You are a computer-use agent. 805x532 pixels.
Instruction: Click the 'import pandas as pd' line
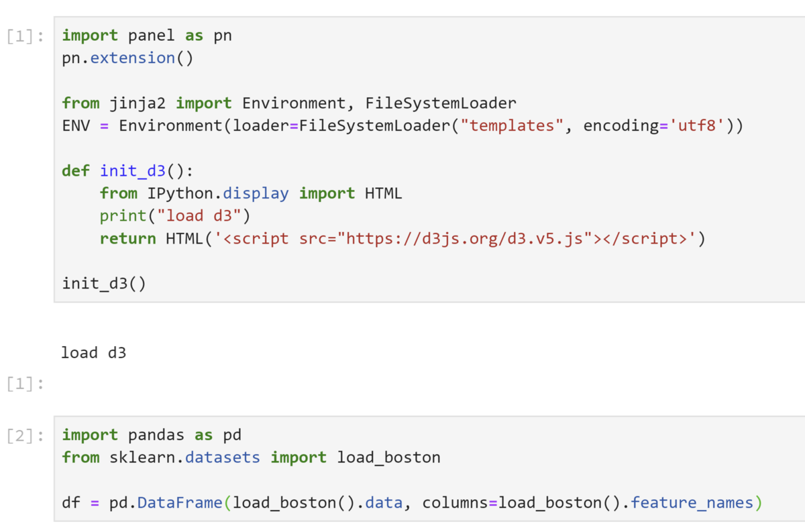152,435
